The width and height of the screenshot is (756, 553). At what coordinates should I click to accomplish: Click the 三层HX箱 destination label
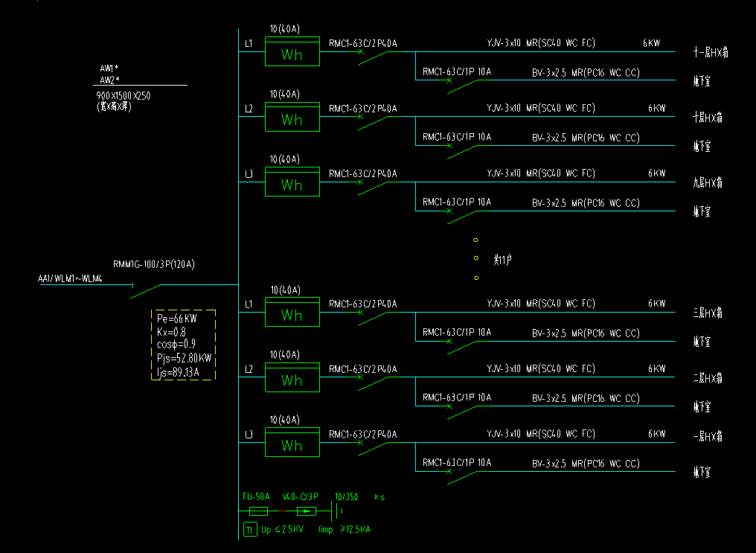pos(708,313)
